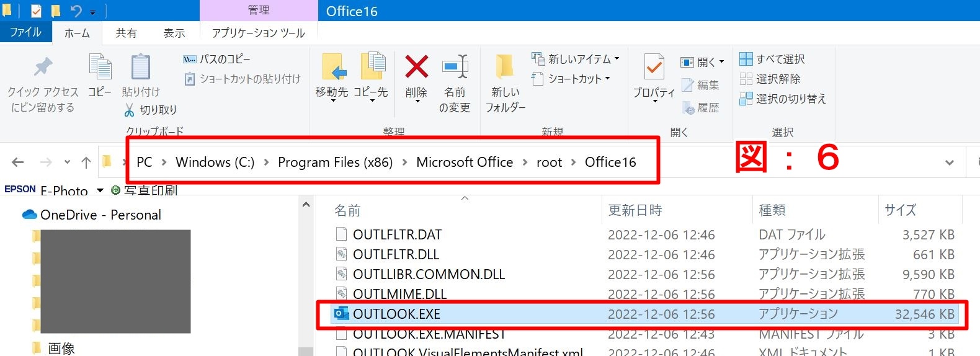
Task: Click the Up one level arrow
Action: click(x=86, y=162)
